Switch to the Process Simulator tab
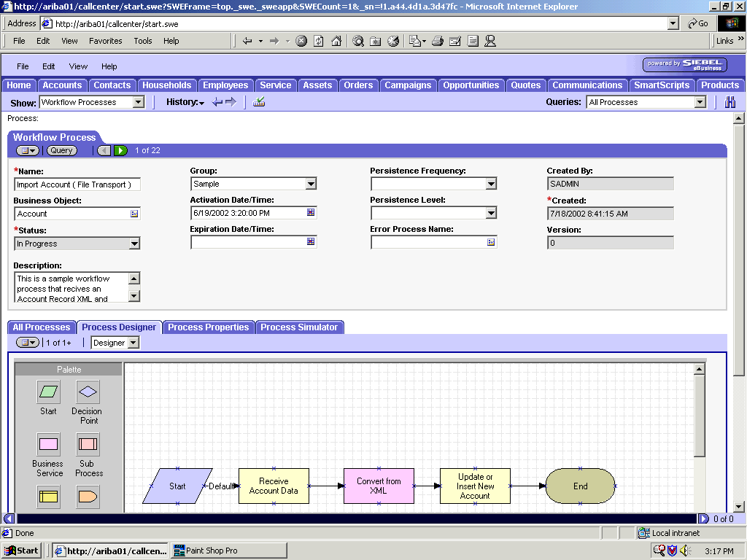This screenshot has width=747, height=560. coord(300,327)
